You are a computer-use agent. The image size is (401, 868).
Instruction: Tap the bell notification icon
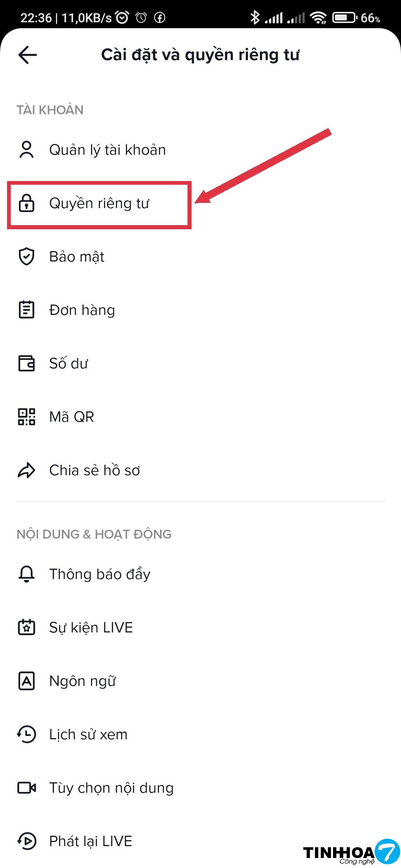[x=26, y=574]
